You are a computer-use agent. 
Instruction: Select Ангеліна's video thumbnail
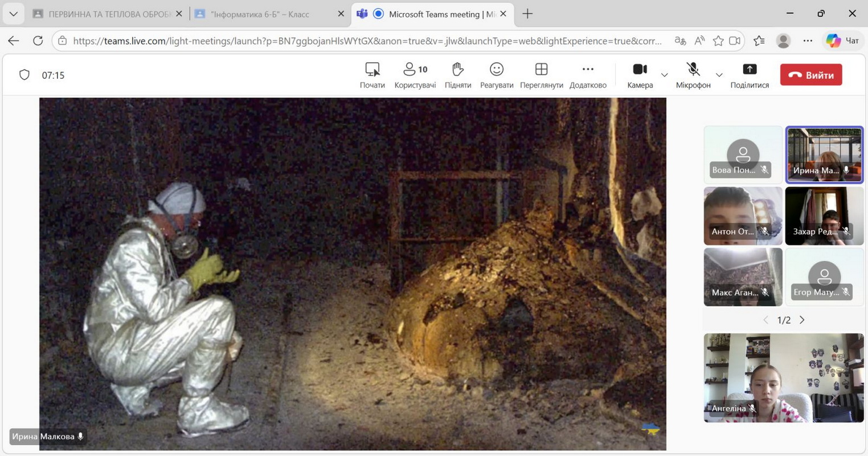(x=783, y=377)
